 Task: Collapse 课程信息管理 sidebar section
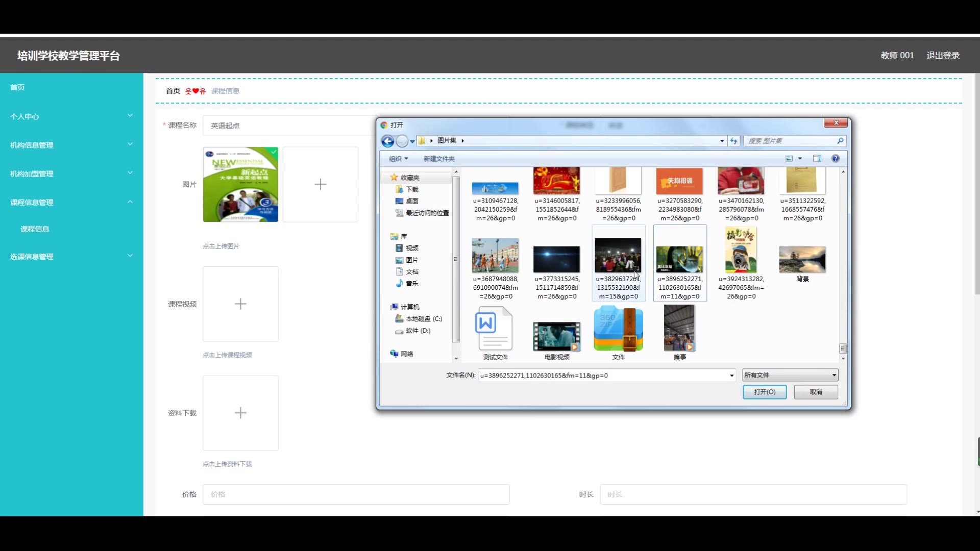(x=71, y=202)
